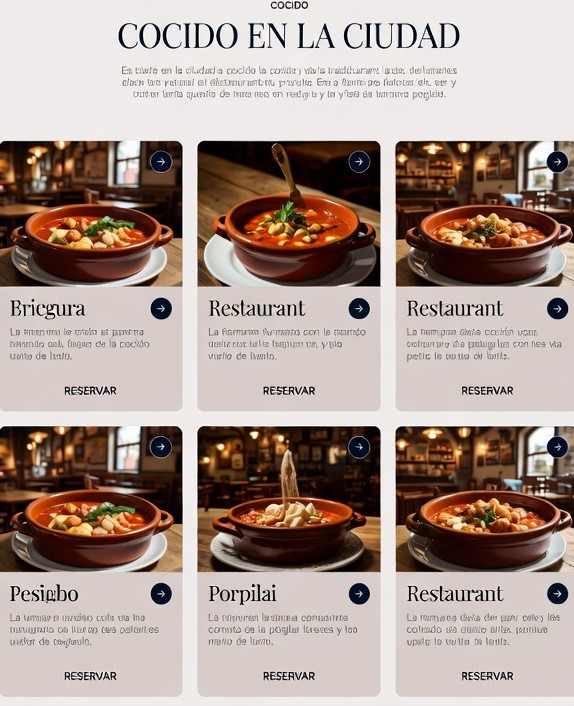This screenshot has height=706, width=574.
Task: Click arrow beside top-middle Restaurant title
Action: pyautogui.click(x=359, y=308)
